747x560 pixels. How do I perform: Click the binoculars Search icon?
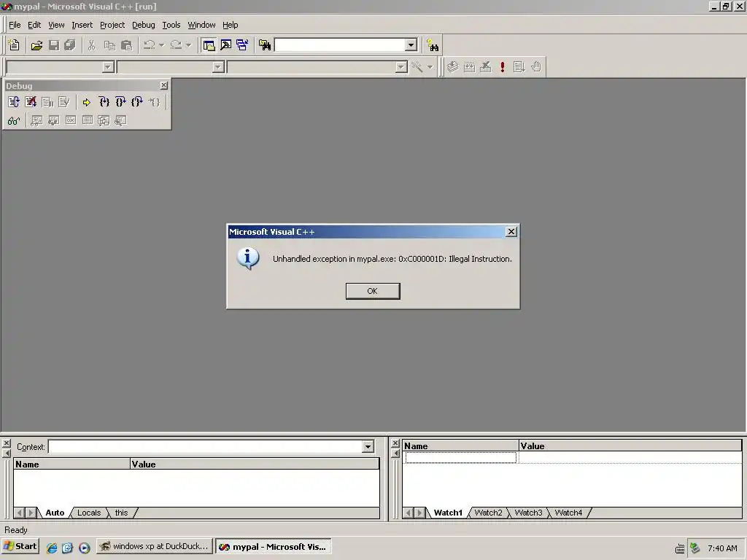pos(432,45)
